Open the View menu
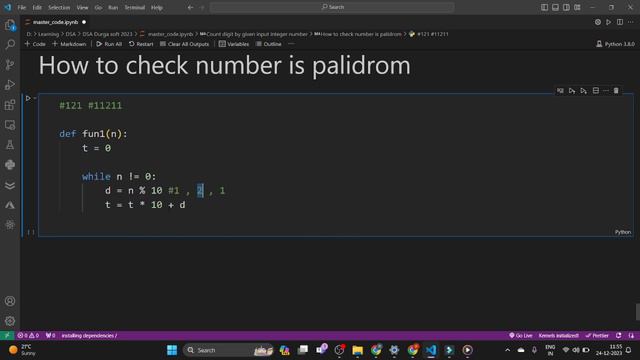 [x=82, y=7]
